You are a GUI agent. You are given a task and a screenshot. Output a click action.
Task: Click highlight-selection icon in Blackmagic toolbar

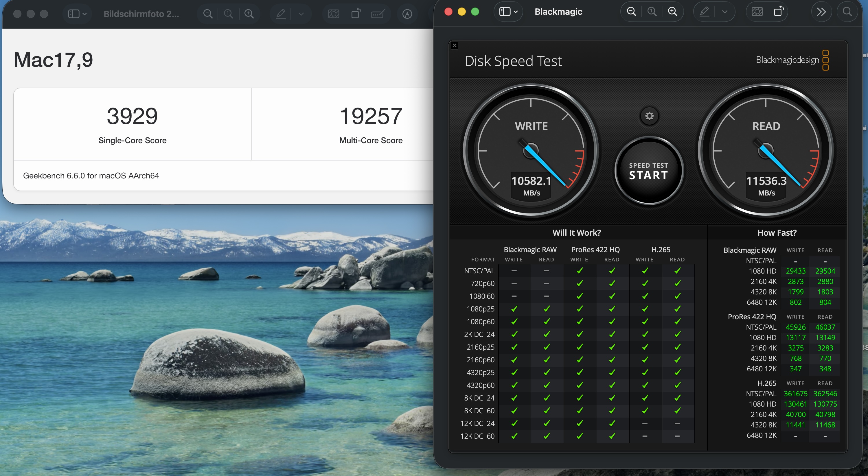pos(757,12)
